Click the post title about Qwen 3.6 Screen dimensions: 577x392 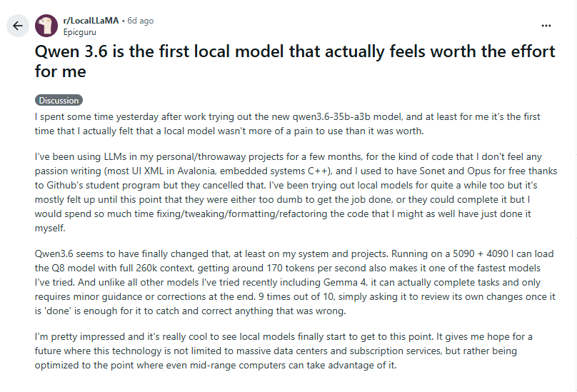pyautogui.click(x=294, y=61)
